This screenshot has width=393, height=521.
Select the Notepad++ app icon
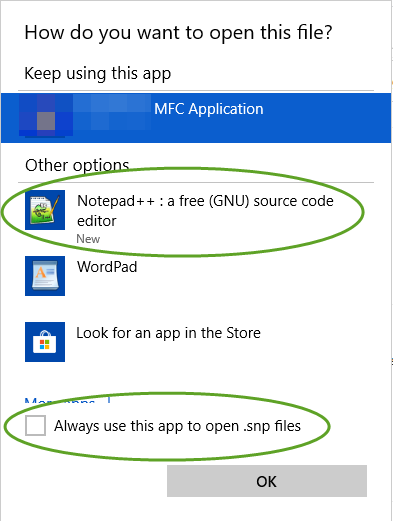click(45, 210)
